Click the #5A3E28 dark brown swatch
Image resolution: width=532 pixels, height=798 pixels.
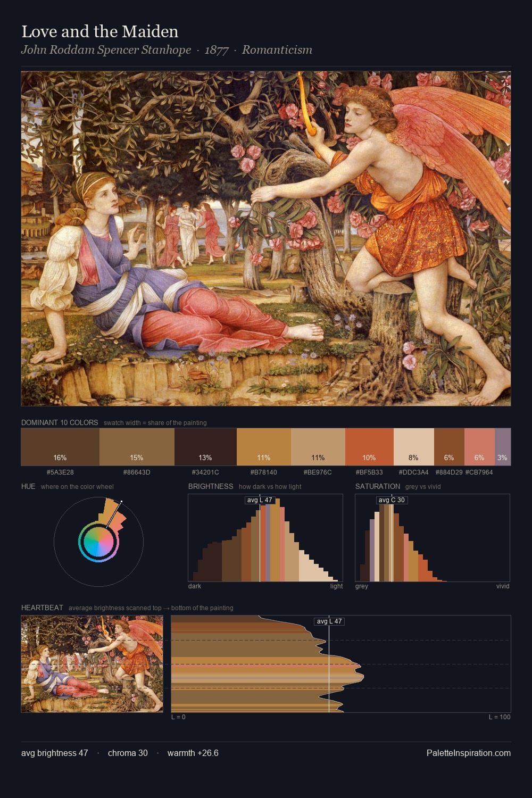click(60, 447)
